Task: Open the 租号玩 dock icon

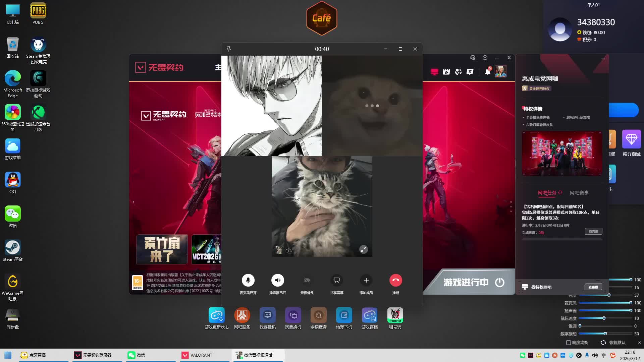Action: (x=395, y=315)
